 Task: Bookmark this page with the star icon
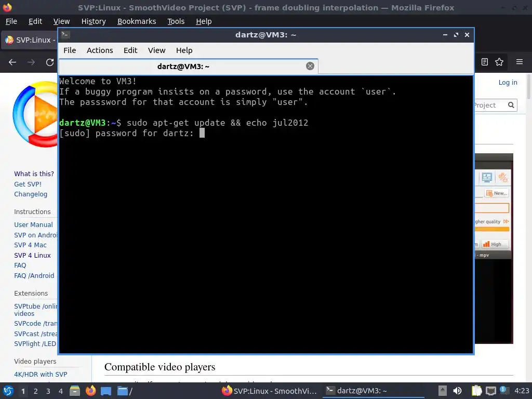[x=499, y=62]
